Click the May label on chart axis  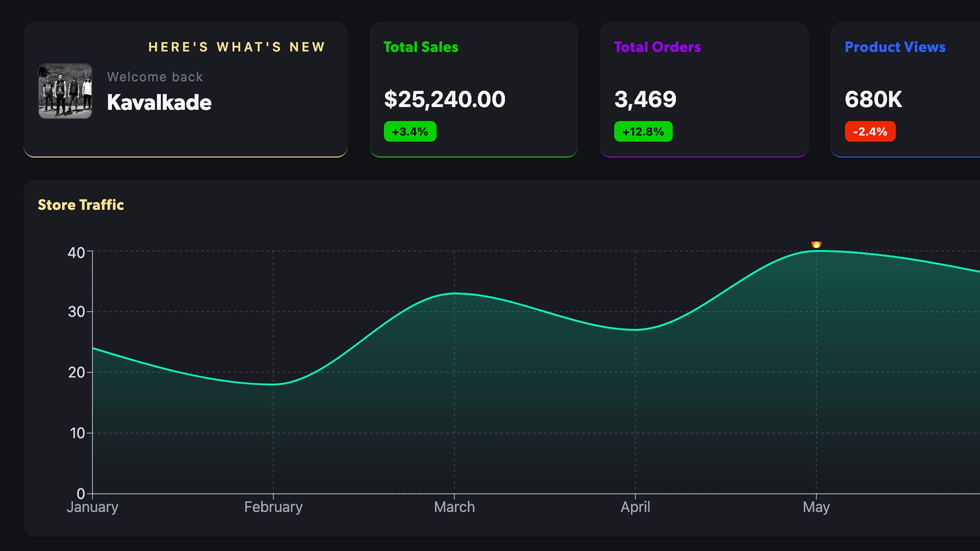click(x=816, y=507)
